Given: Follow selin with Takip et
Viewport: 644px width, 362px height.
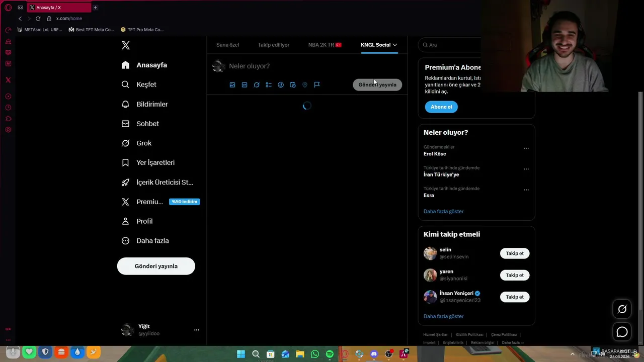Looking at the screenshot, I should click(515, 253).
